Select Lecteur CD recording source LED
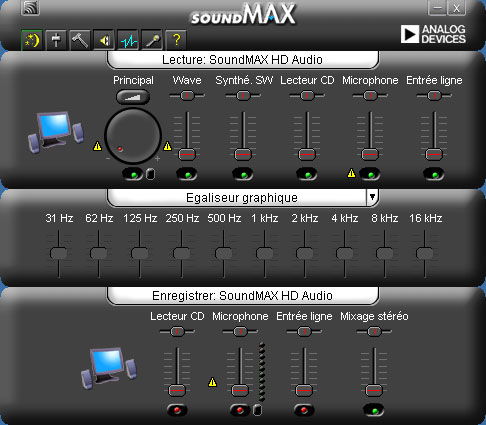This screenshot has height=425, width=486. [x=177, y=410]
